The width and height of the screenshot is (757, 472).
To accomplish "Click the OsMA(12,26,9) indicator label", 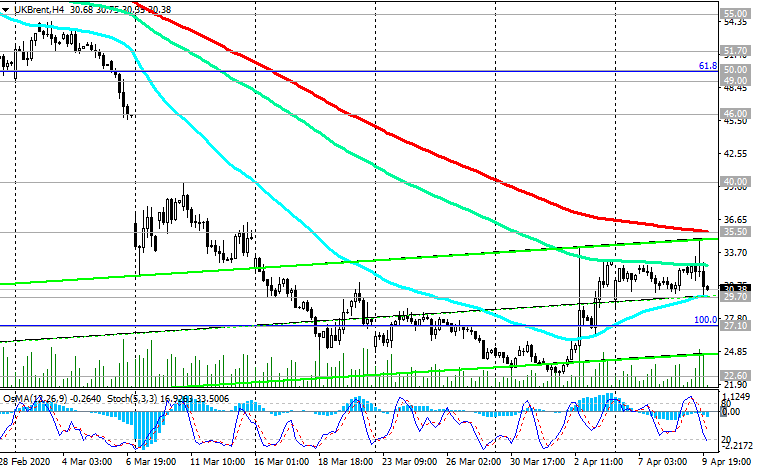I will point(36,399).
